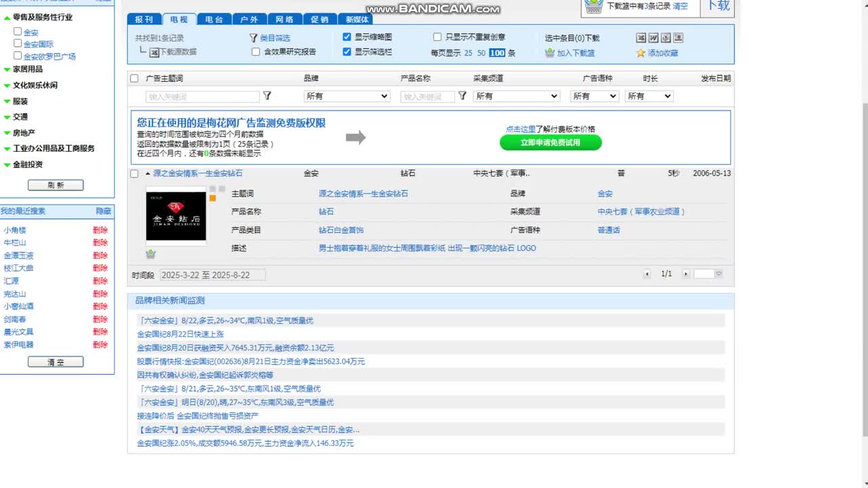Image resolution: width=868 pixels, height=488 pixels.
Task: Tick the 金安国际 brand checkbox
Action: point(18,43)
